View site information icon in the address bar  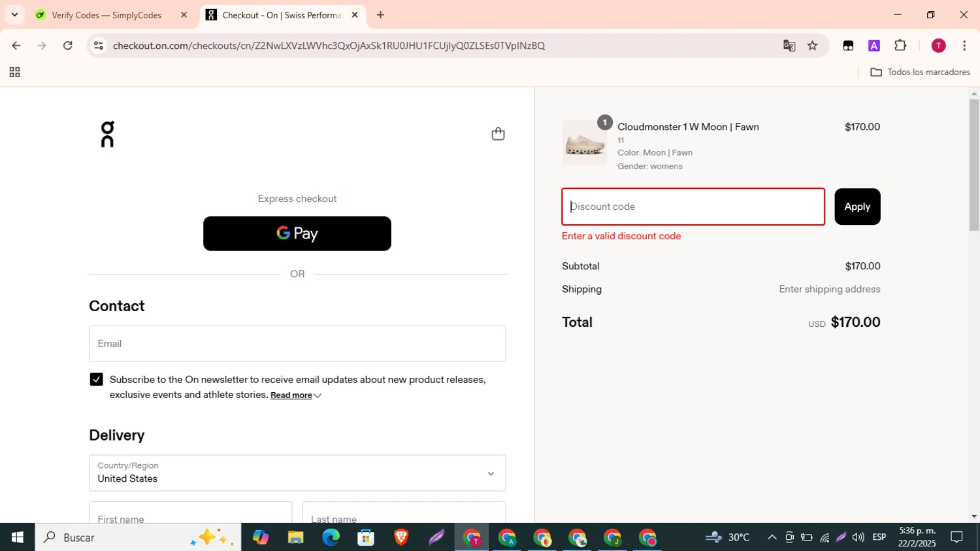coord(99,46)
